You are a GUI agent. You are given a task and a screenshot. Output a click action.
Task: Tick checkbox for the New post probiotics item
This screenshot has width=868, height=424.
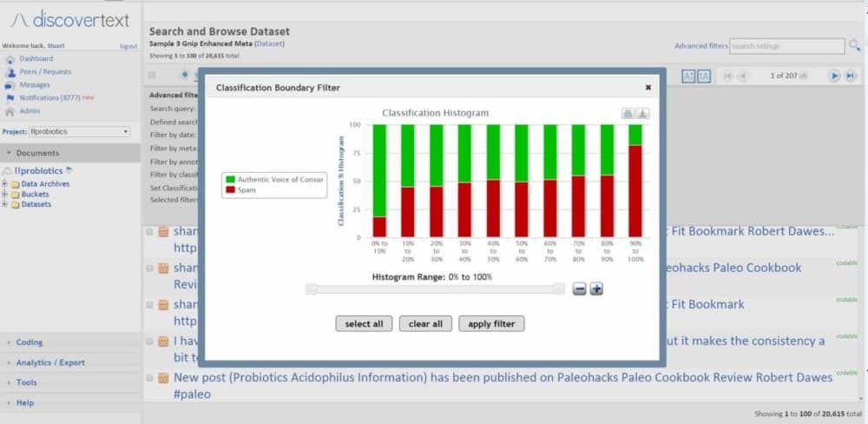click(x=150, y=378)
